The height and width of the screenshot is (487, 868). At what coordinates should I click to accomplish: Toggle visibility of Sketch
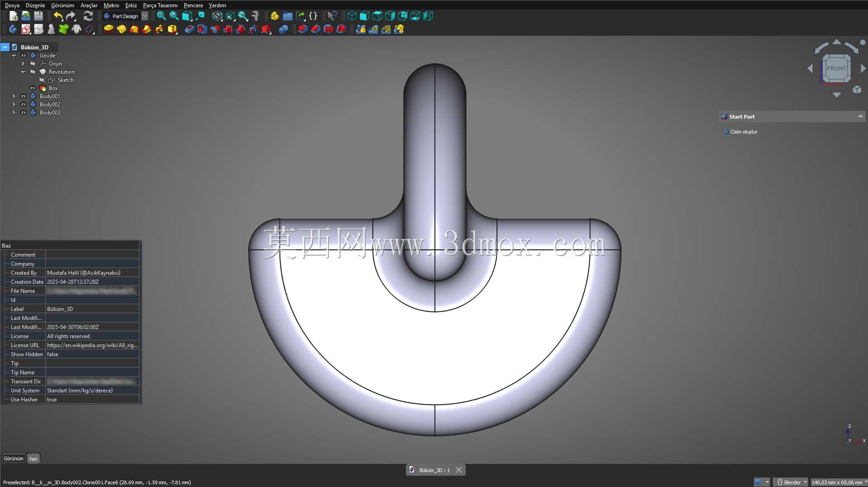pos(42,80)
